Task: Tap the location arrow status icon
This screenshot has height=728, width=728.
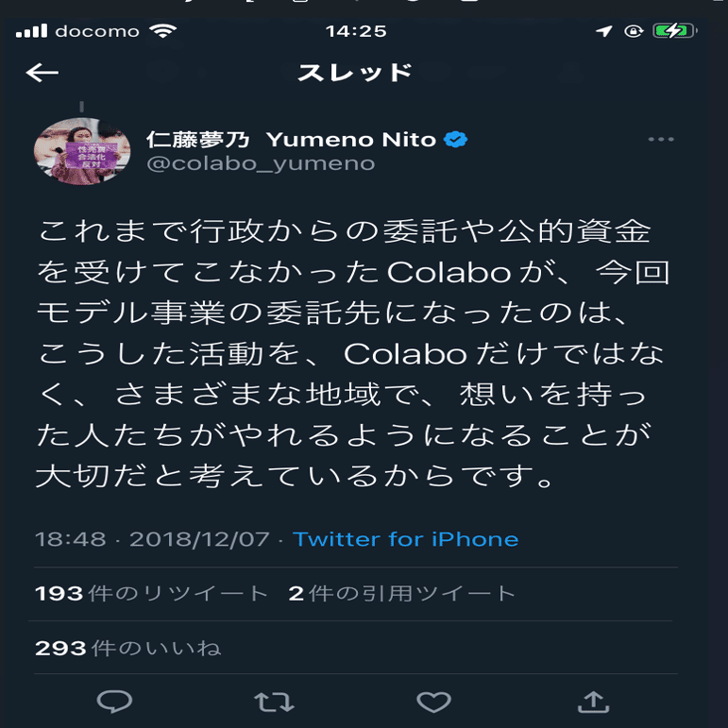Action: pyautogui.click(x=604, y=31)
